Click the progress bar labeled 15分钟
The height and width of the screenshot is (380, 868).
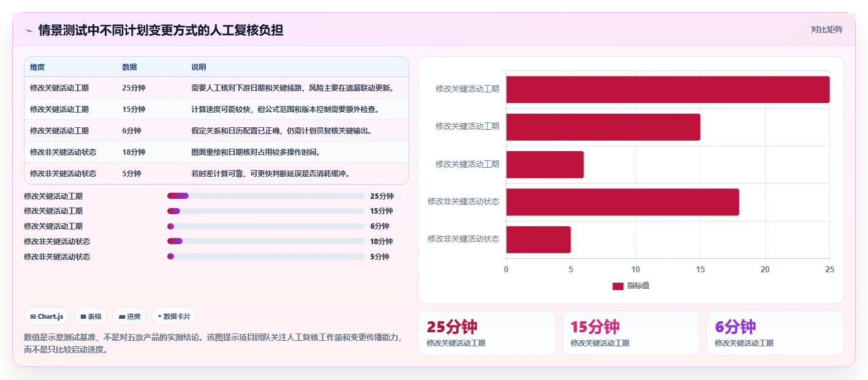click(x=266, y=211)
